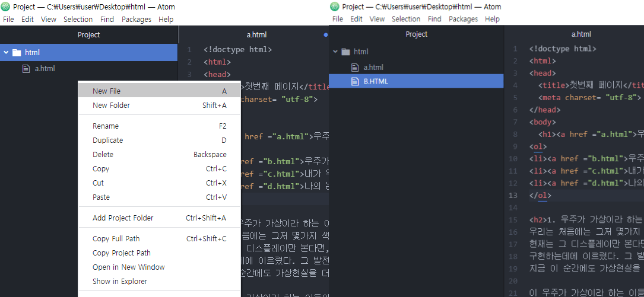This screenshot has width=644, height=297.
Task: Choose New Folder from context menu
Action: click(159, 106)
